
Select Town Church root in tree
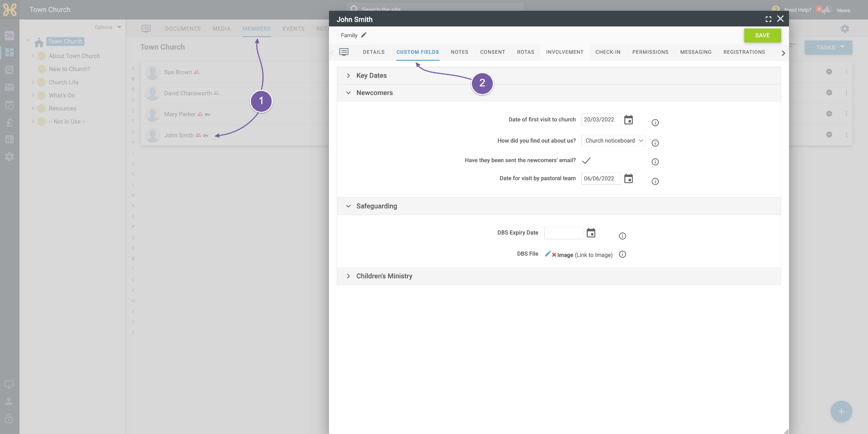pos(65,42)
